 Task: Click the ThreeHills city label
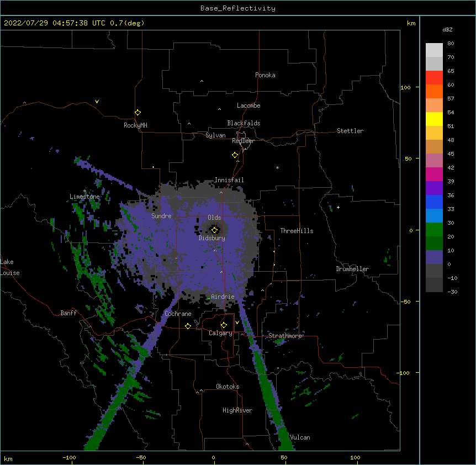pos(297,231)
